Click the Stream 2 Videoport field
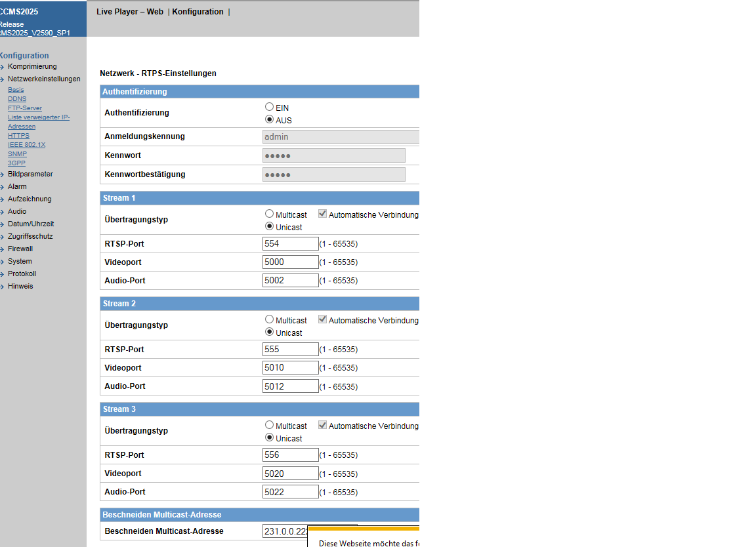The image size is (756, 547). point(290,368)
